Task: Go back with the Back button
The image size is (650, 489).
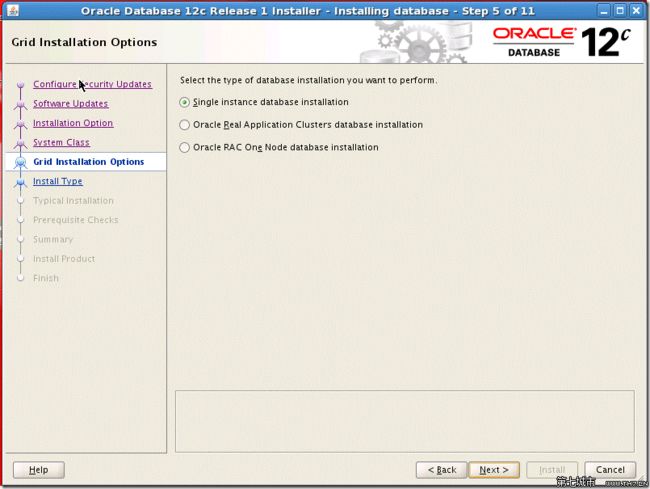Action: [441, 470]
